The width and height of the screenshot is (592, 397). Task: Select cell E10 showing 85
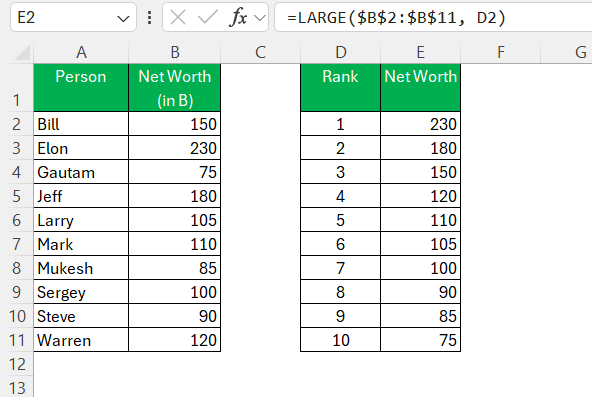click(x=421, y=316)
